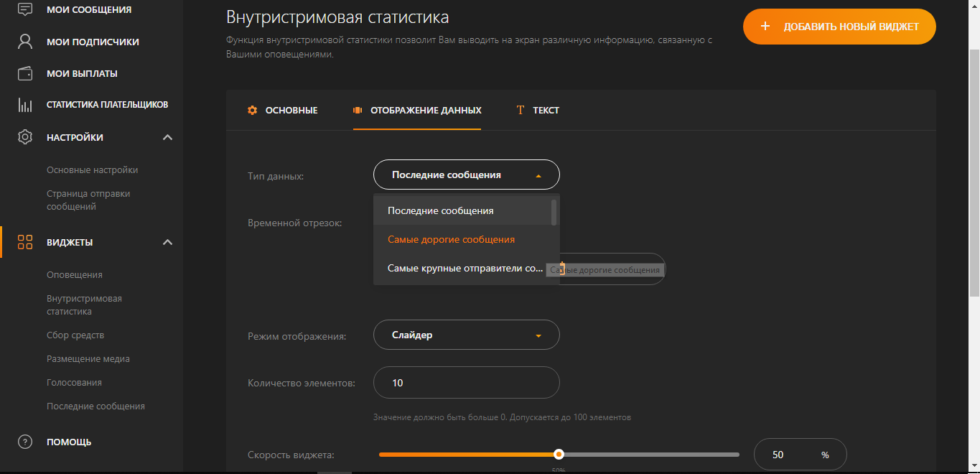Viewport: 980px width, 474px height.
Task: Open Оповещения widget link
Action: point(75,274)
